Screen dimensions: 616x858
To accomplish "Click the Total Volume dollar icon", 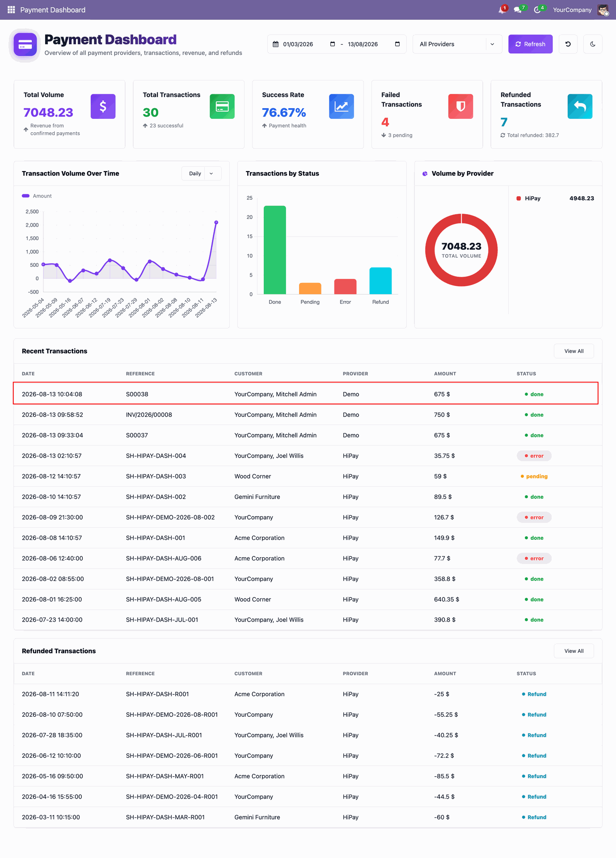I will pyautogui.click(x=103, y=106).
